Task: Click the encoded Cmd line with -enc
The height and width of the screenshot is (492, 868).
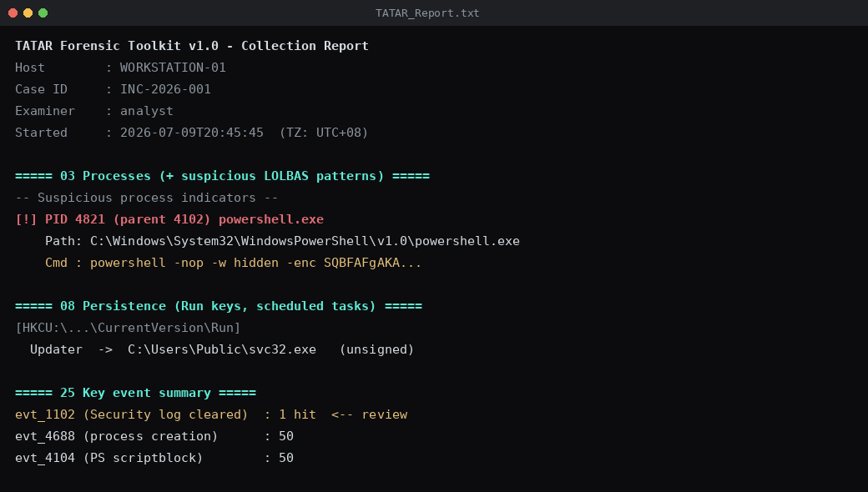Action: tap(233, 263)
